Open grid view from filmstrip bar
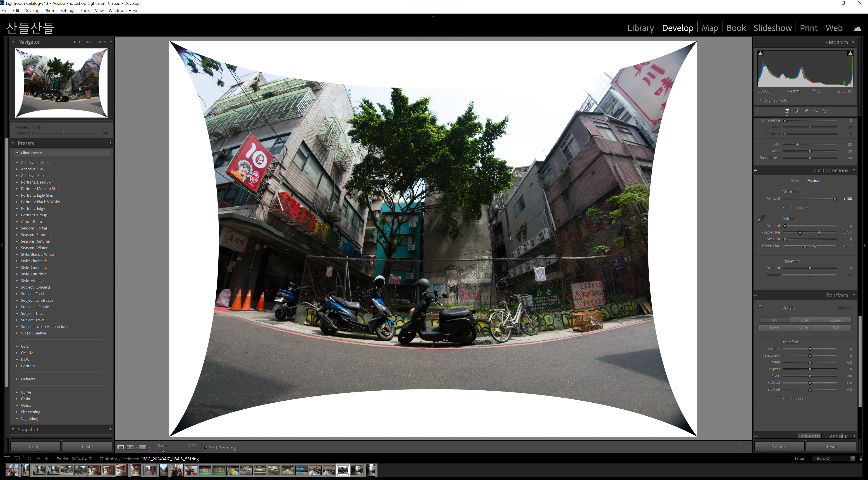Screen dimensions: 868x480 (29, 459)
